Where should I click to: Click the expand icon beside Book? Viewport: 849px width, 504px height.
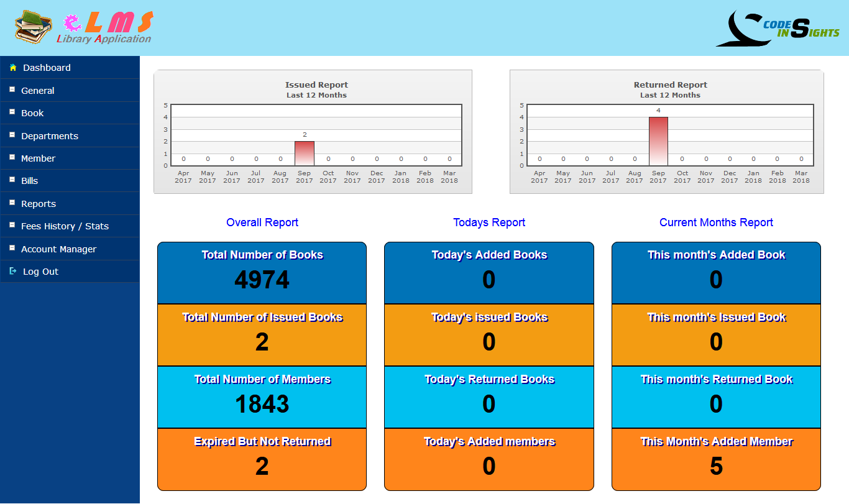(12, 112)
